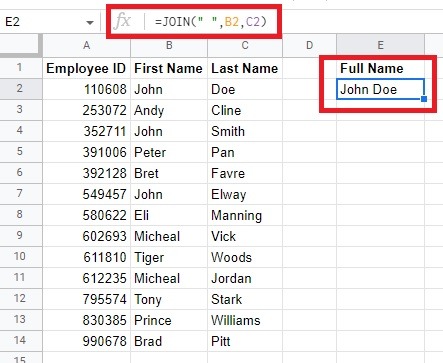Click first name cell Prince
Screen dimensions: 443x363
point(169,320)
